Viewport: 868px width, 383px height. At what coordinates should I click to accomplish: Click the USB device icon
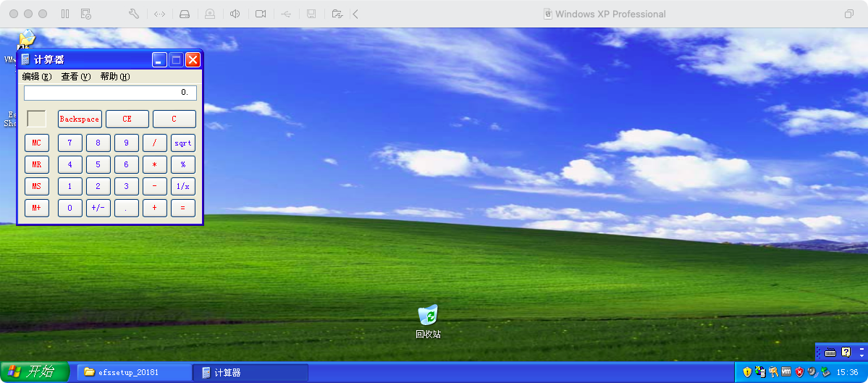(286, 14)
